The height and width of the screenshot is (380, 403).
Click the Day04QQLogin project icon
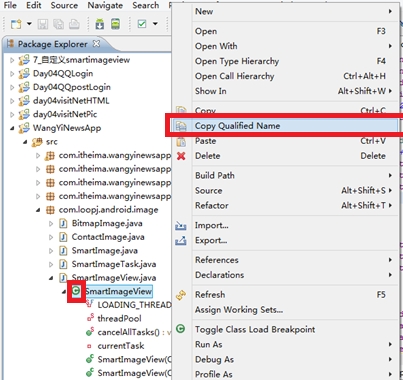tap(24, 74)
